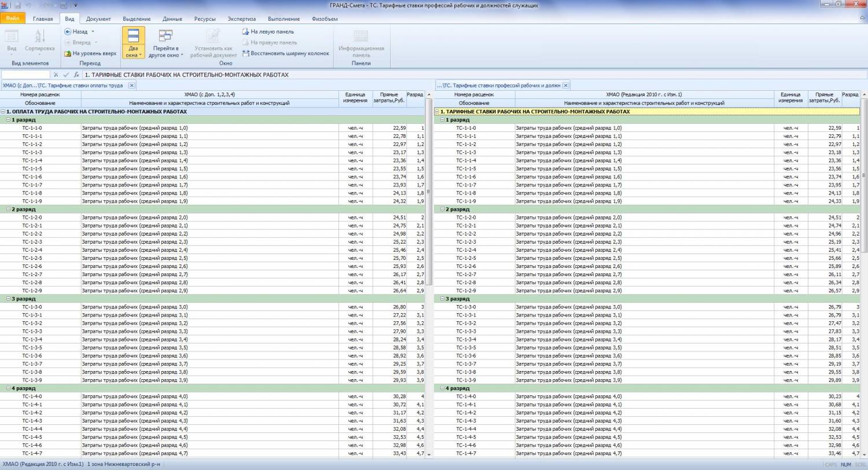Image resolution: width=868 pixels, height=470 pixels.
Task: Click the fx function icon in formula bar
Action: pyautogui.click(x=76, y=75)
